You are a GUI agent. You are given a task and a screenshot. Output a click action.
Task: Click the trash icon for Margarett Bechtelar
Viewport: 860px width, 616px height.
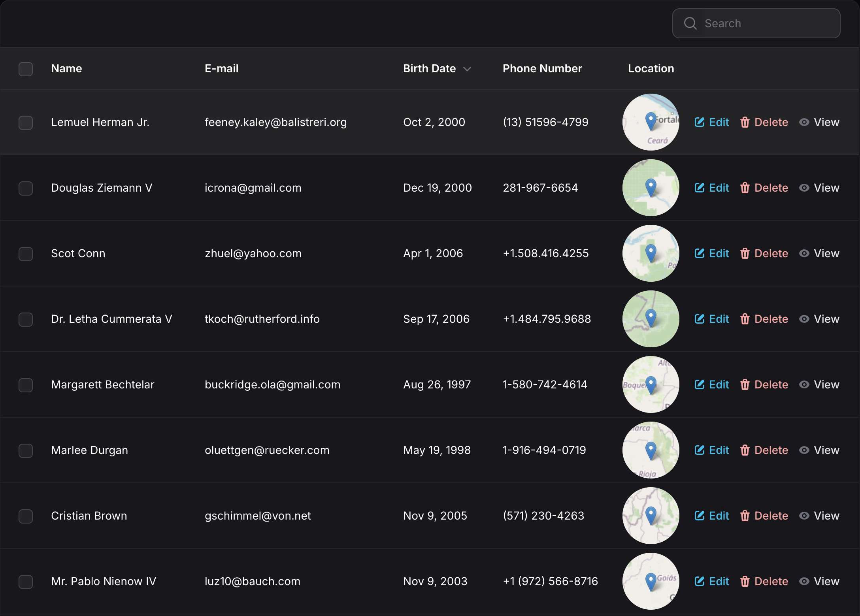coord(745,384)
